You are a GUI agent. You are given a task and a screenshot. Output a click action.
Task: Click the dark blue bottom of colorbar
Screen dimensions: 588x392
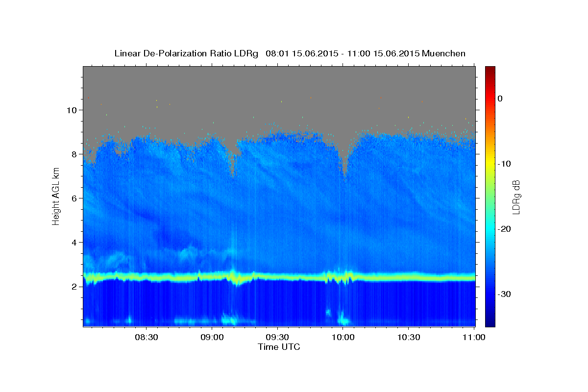pyautogui.click(x=490, y=322)
